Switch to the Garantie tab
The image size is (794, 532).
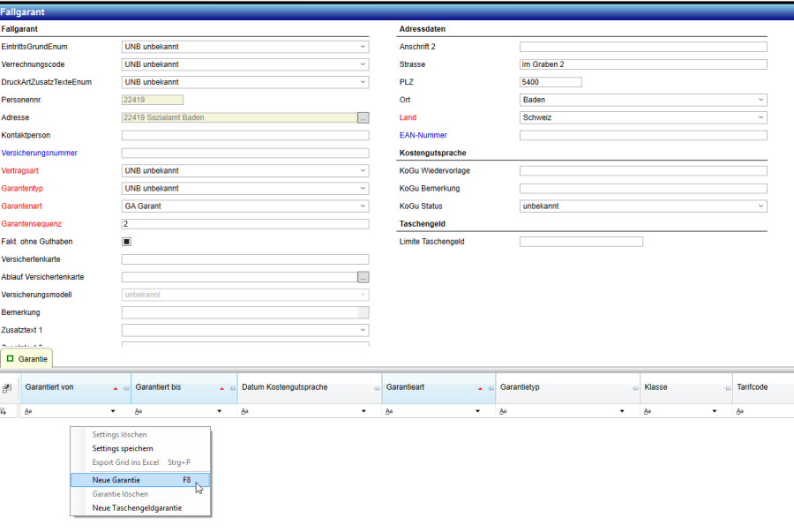tap(26, 359)
